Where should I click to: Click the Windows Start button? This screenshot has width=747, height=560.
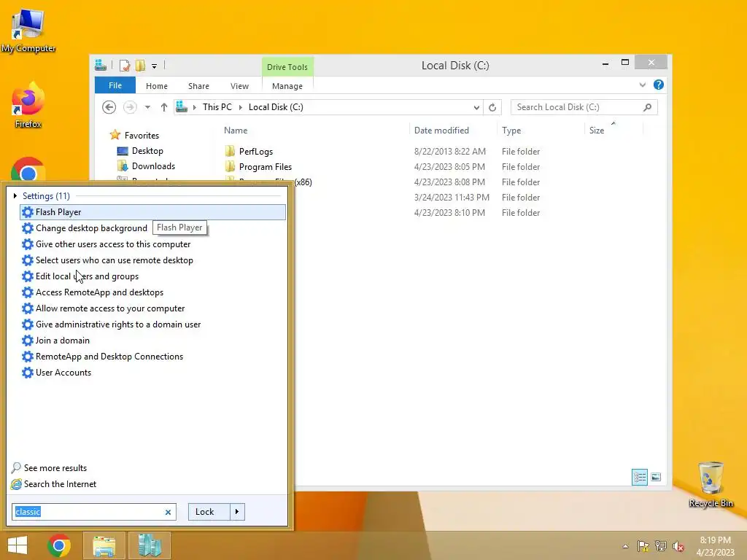(x=18, y=545)
